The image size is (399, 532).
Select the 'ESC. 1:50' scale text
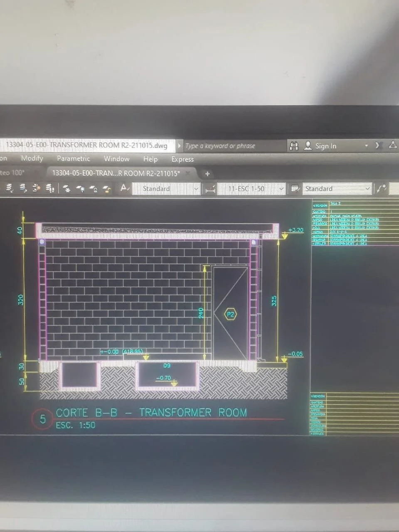pos(76,425)
